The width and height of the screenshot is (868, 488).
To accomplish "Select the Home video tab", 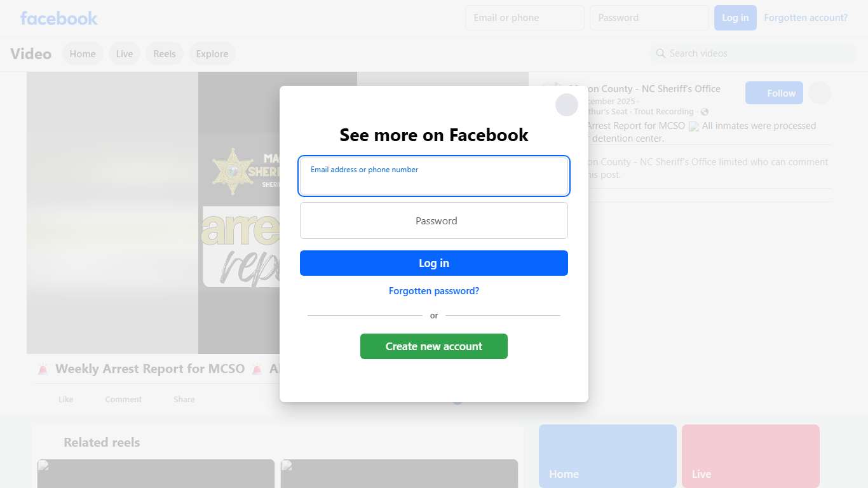I will (83, 54).
